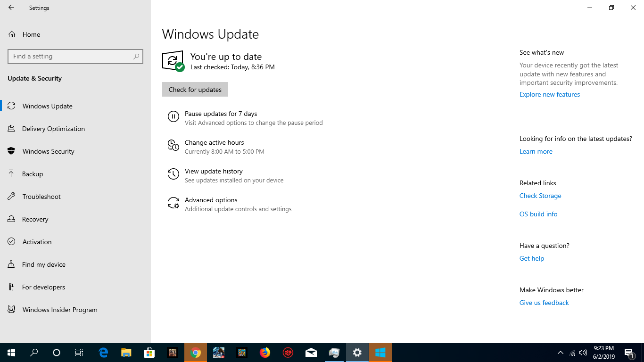Switch to Google Chrome on the taskbar
644x362 pixels.
[196, 353]
